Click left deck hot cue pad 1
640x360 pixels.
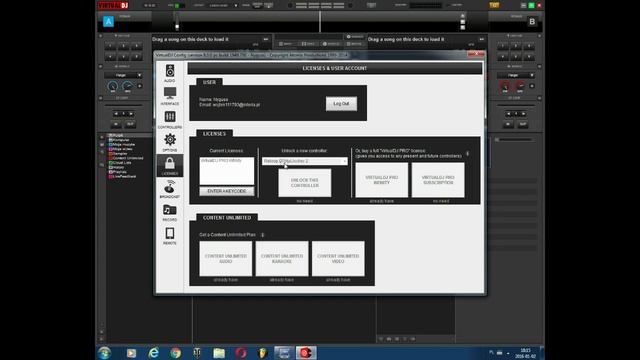pos(110,46)
